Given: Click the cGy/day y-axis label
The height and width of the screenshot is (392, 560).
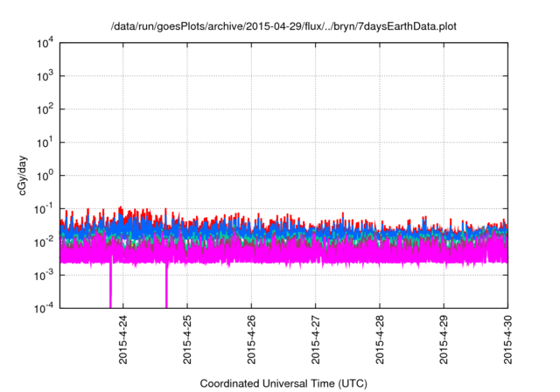Looking at the screenshot, I should 22,175.
